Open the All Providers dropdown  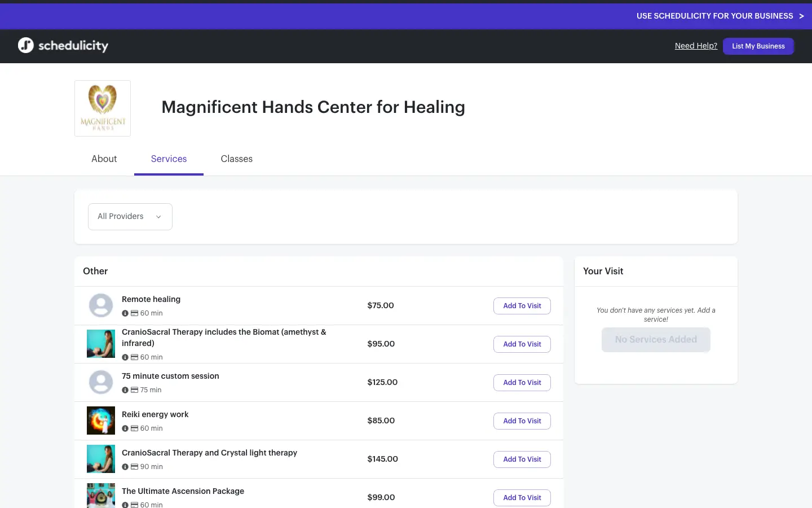tap(130, 217)
